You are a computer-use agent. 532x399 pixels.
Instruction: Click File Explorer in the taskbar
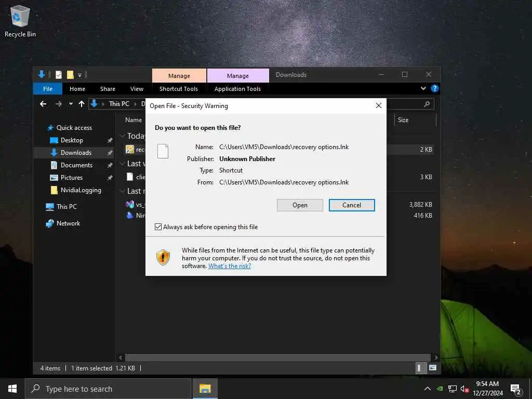click(205, 389)
